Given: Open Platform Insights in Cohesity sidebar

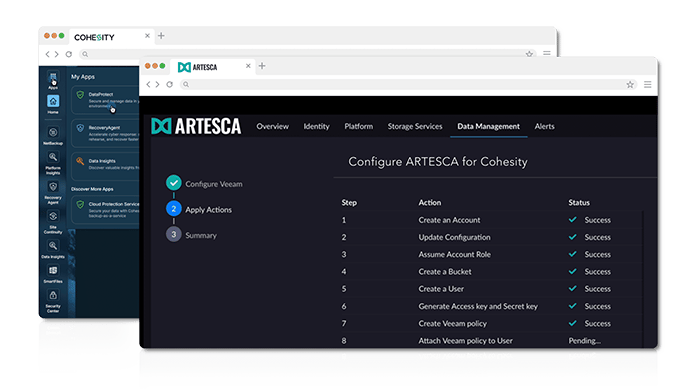Looking at the screenshot, I should [x=53, y=162].
